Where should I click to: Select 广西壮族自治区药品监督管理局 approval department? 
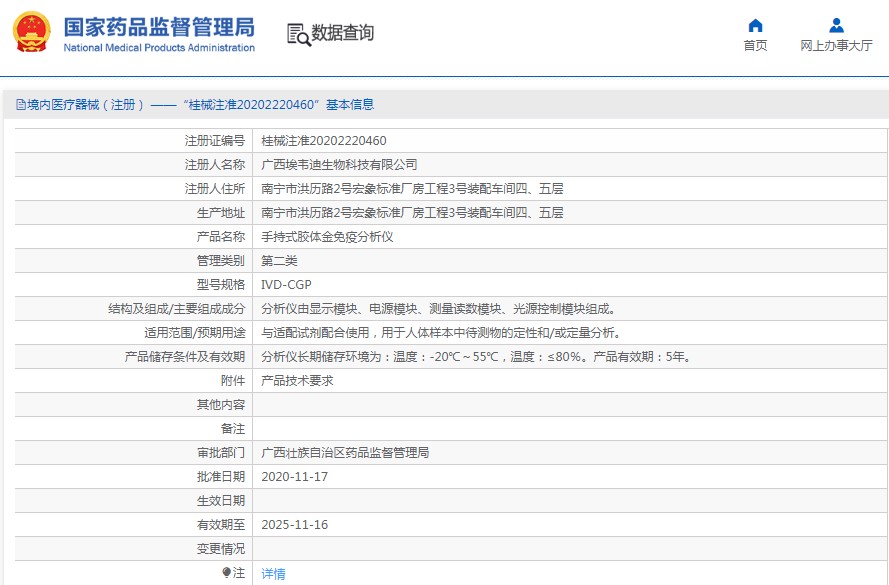click(345, 452)
